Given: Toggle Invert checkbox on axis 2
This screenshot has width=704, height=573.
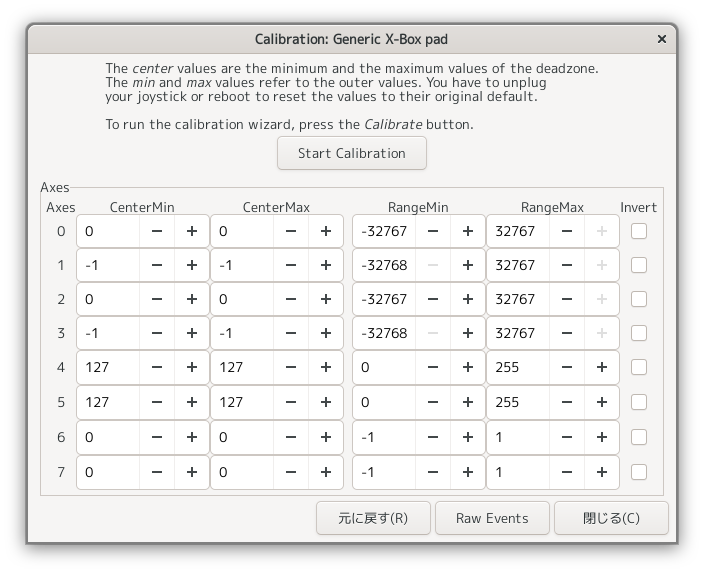Looking at the screenshot, I should [638, 299].
